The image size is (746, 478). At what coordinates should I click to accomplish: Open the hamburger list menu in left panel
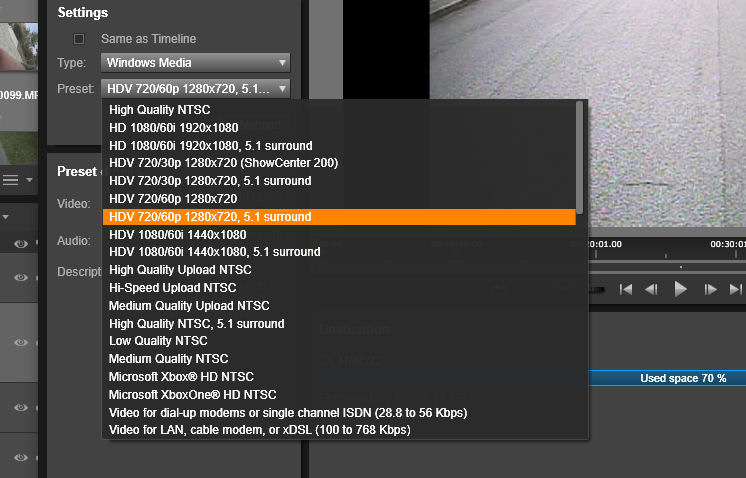pos(11,180)
